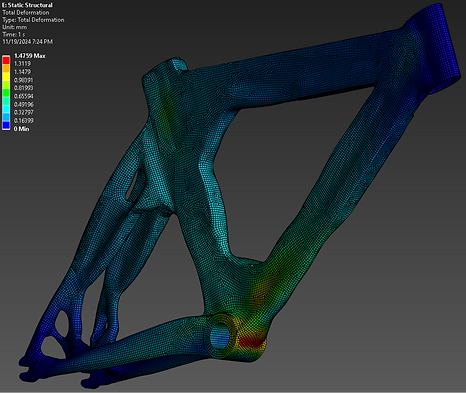Select the dark blue minimum legend band

tap(6, 125)
